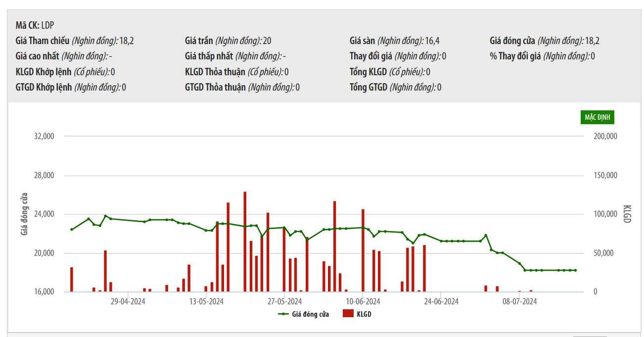Click the green MẶC ĐỊNH button
This screenshot has width=644, height=337.
598,118
